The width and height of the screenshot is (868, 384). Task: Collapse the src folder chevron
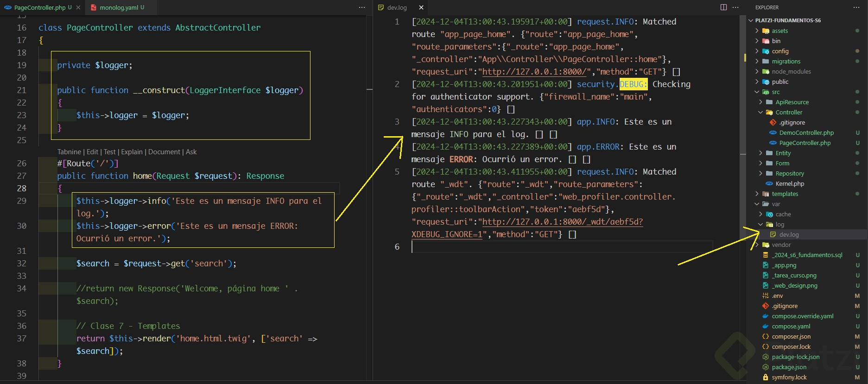pos(757,92)
